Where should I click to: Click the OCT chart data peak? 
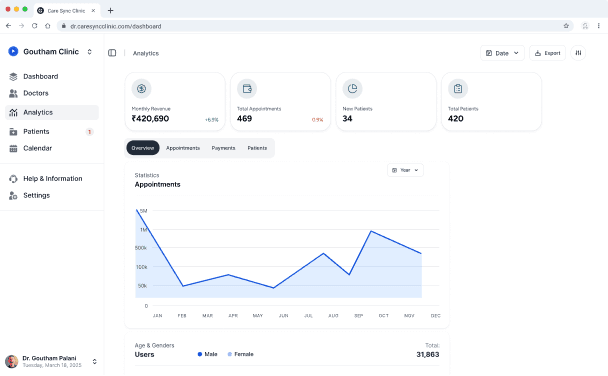(x=371, y=231)
